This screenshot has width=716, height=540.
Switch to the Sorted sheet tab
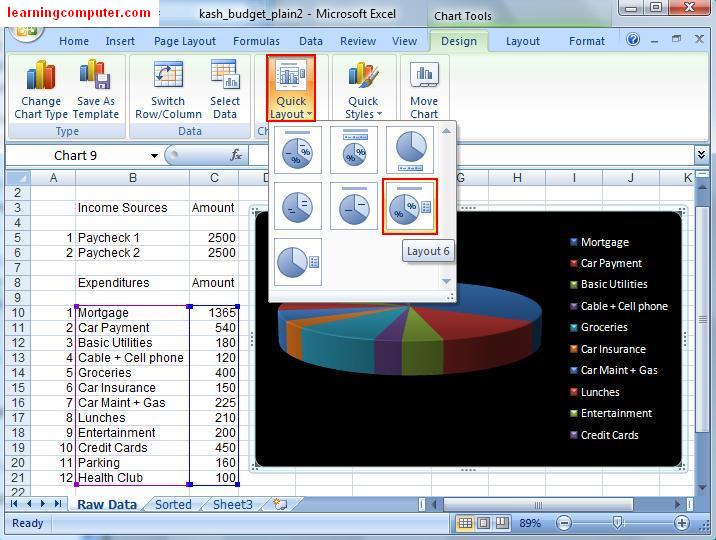click(x=173, y=504)
